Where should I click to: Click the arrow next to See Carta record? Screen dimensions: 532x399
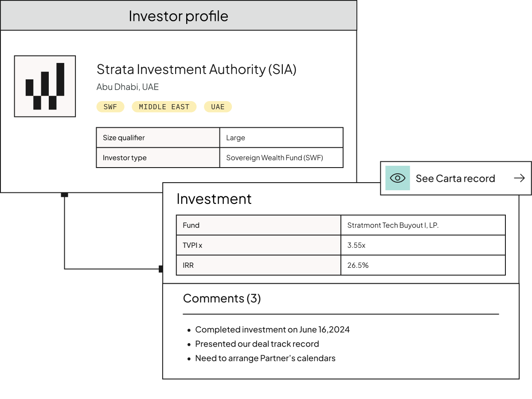(519, 178)
